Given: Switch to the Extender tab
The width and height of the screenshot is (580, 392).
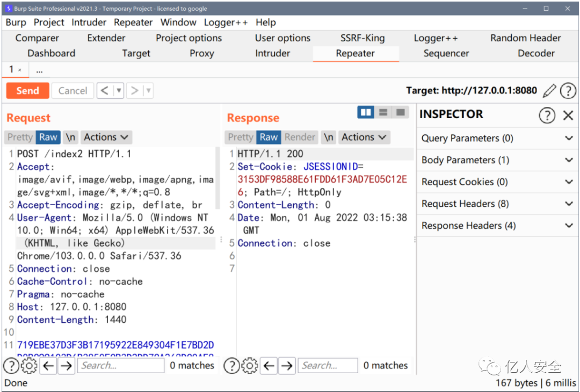Looking at the screenshot, I should tap(106, 38).
